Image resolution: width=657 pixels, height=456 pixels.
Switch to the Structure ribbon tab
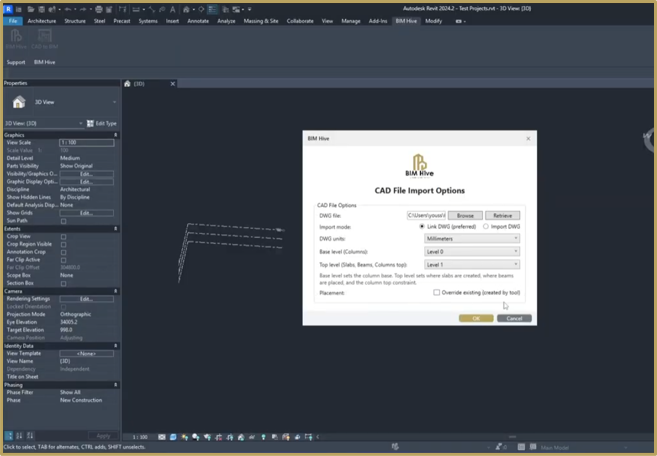tap(75, 21)
